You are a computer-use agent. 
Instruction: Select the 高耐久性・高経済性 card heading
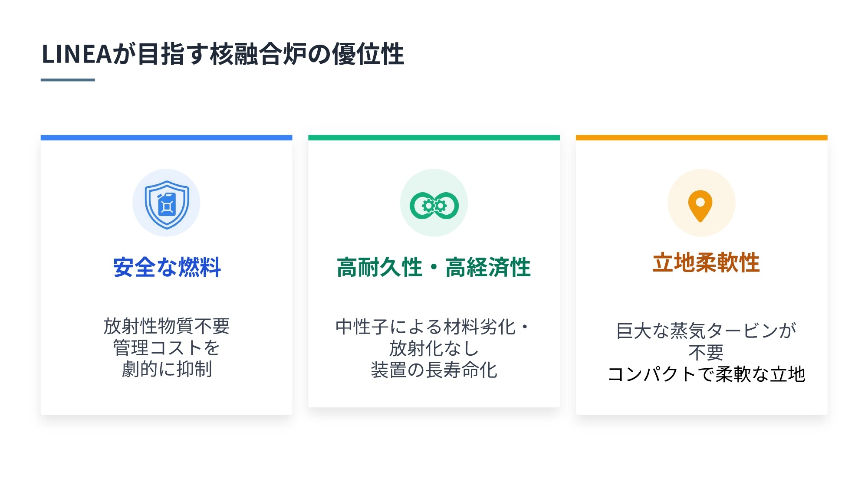pyautogui.click(x=434, y=267)
